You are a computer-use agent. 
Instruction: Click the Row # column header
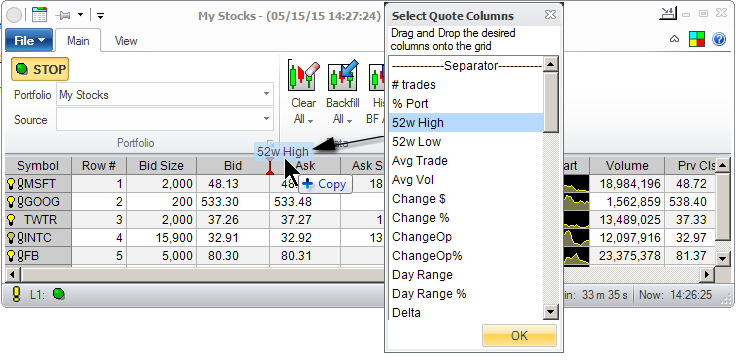pyautogui.click(x=99, y=166)
